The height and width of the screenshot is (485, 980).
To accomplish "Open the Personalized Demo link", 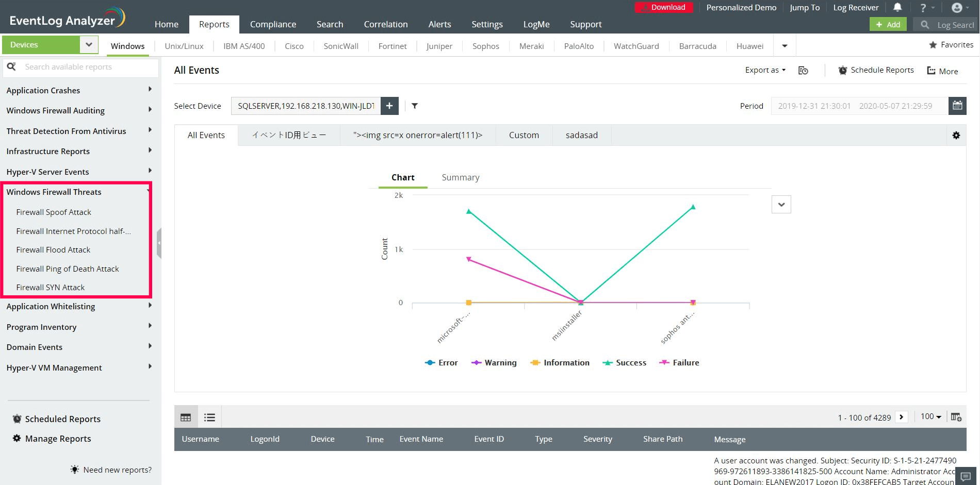I will click(741, 8).
